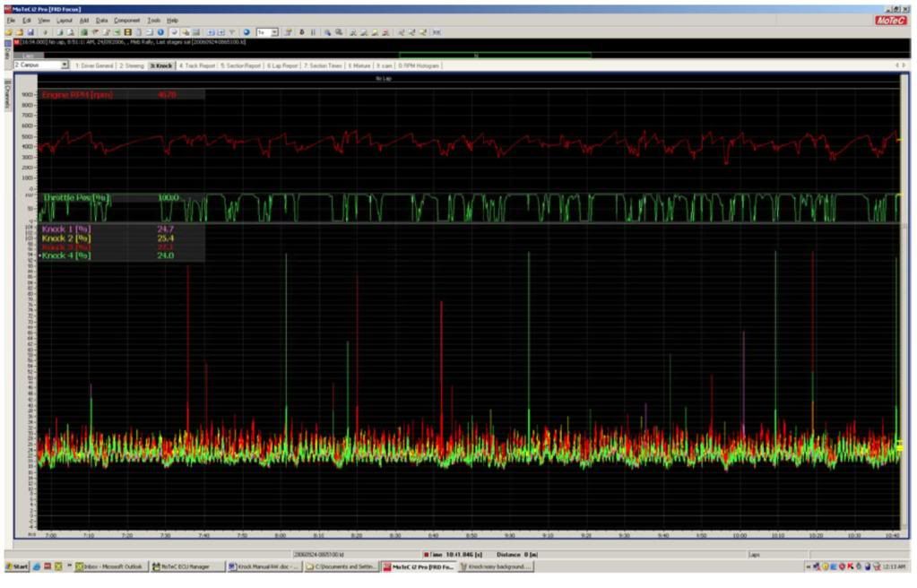
Task: Switch to the 0: RPM Histogram tab
Action: (419, 65)
